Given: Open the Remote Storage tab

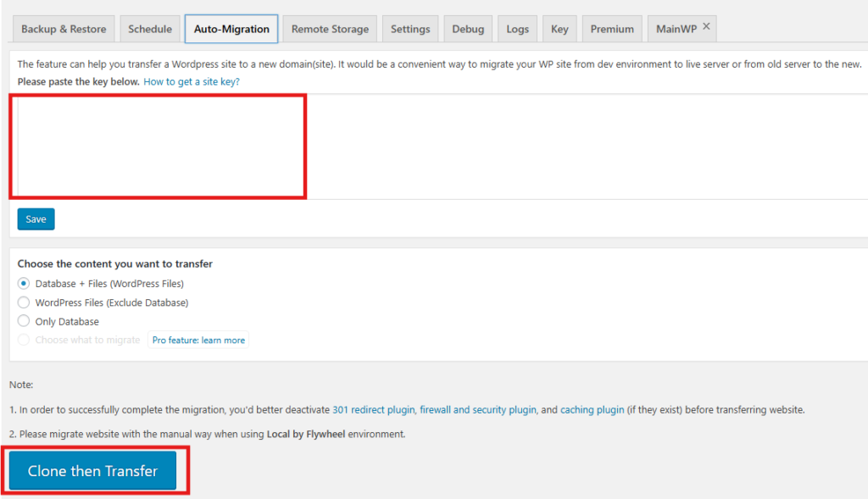Looking at the screenshot, I should 330,29.
